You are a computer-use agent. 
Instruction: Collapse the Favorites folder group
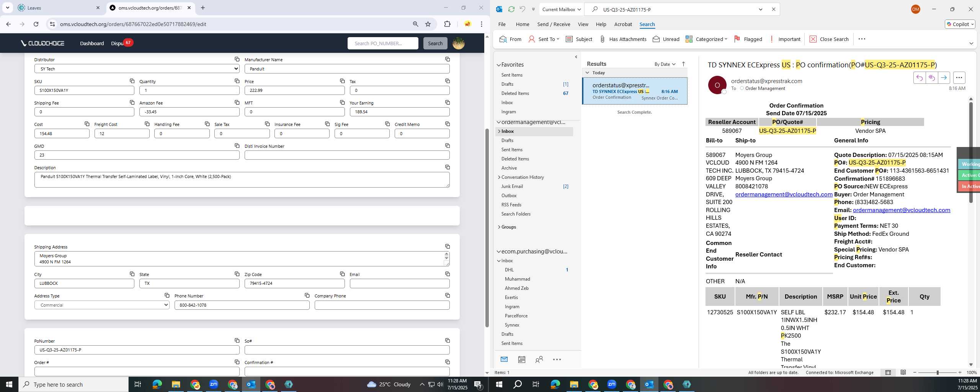[498, 65]
